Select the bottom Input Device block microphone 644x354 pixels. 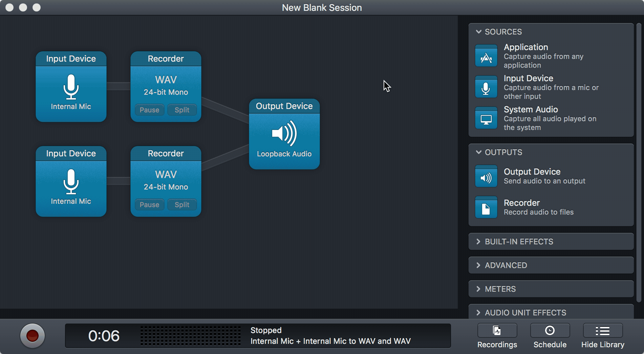(x=71, y=182)
